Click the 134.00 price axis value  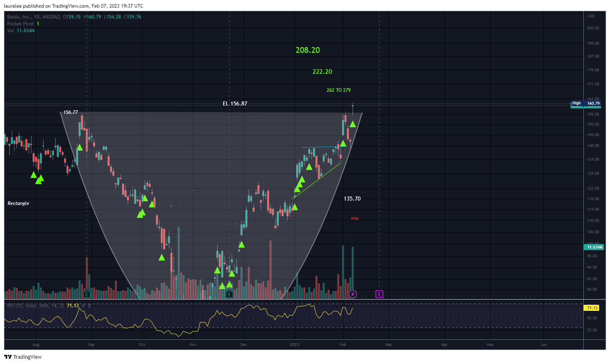[x=593, y=159]
